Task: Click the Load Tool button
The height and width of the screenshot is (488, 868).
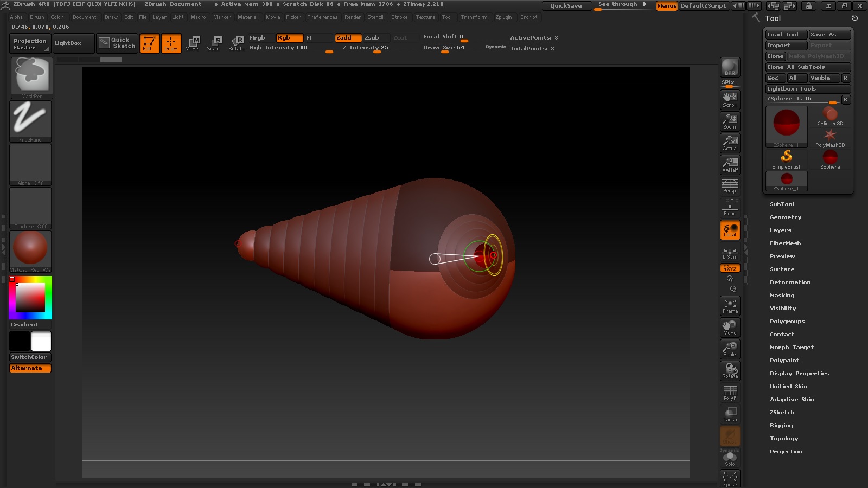Action: (x=786, y=35)
